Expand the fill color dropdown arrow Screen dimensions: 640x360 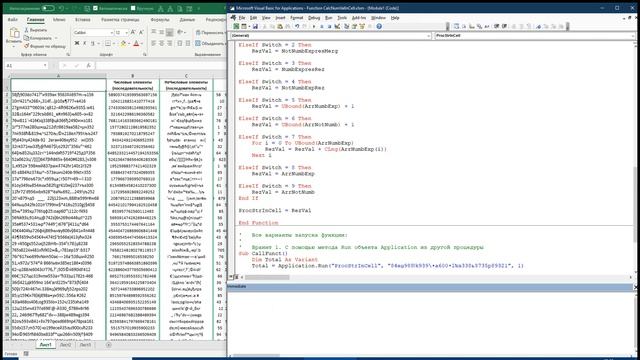click(129, 43)
